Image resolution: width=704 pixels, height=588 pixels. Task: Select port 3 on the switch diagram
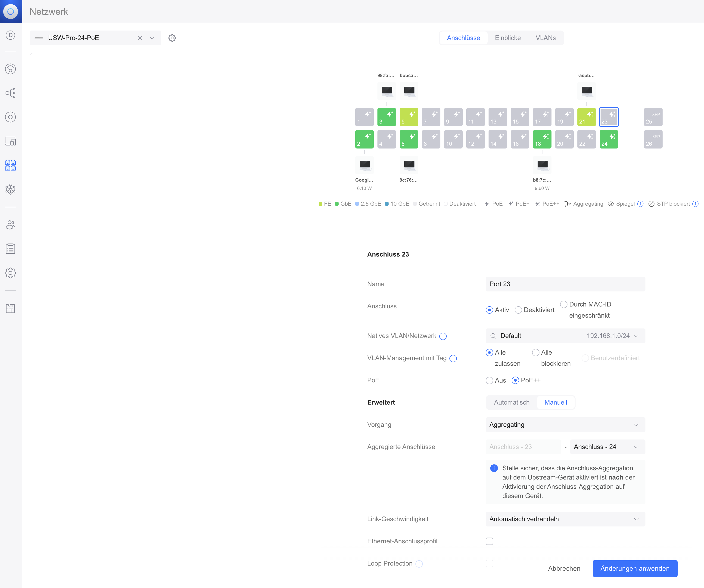(x=386, y=117)
